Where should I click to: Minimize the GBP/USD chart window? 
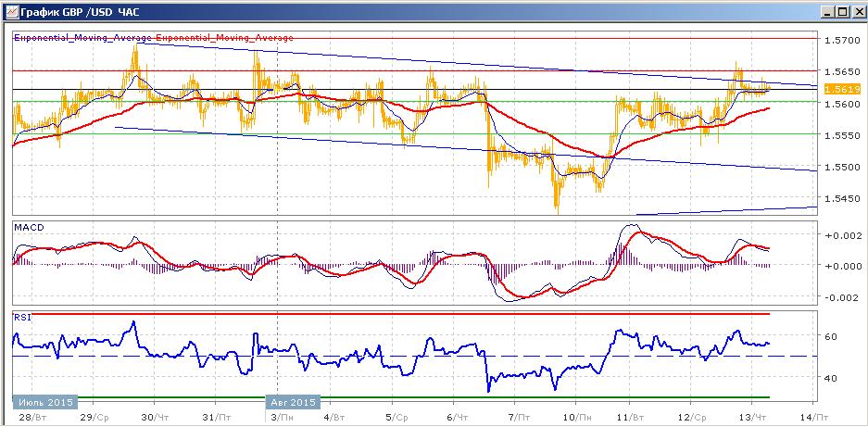(x=829, y=12)
